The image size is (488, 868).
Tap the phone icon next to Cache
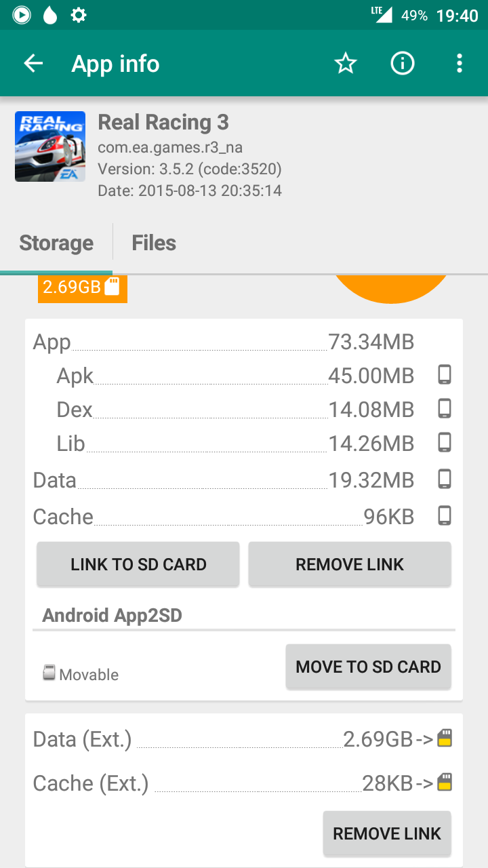click(445, 516)
